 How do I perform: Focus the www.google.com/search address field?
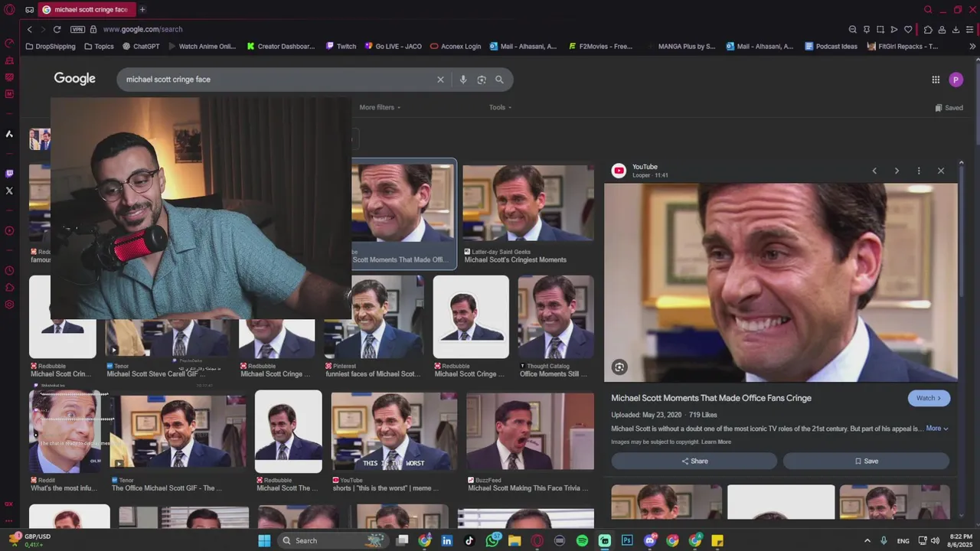[x=142, y=29]
